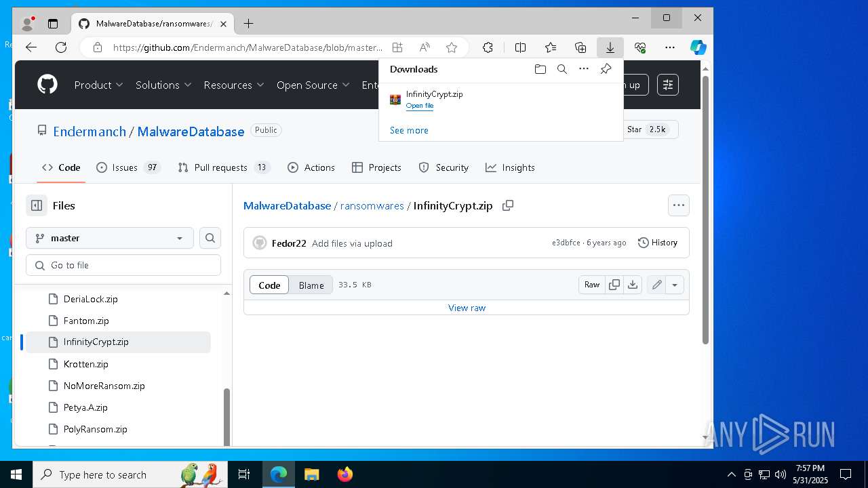Launch Firefox from the taskbar

pos(344,474)
